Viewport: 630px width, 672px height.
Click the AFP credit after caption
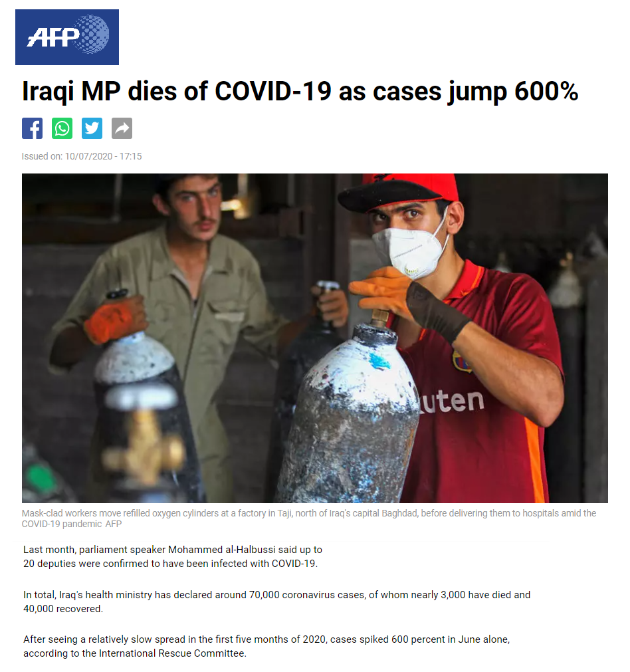click(114, 524)
